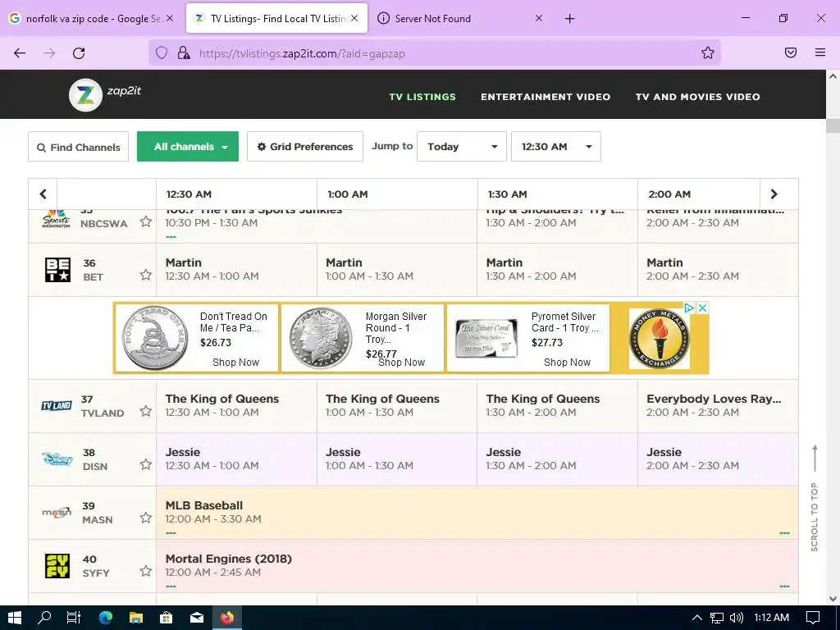
Task: Click browser back arrow
Action: (x=20, y=53)
